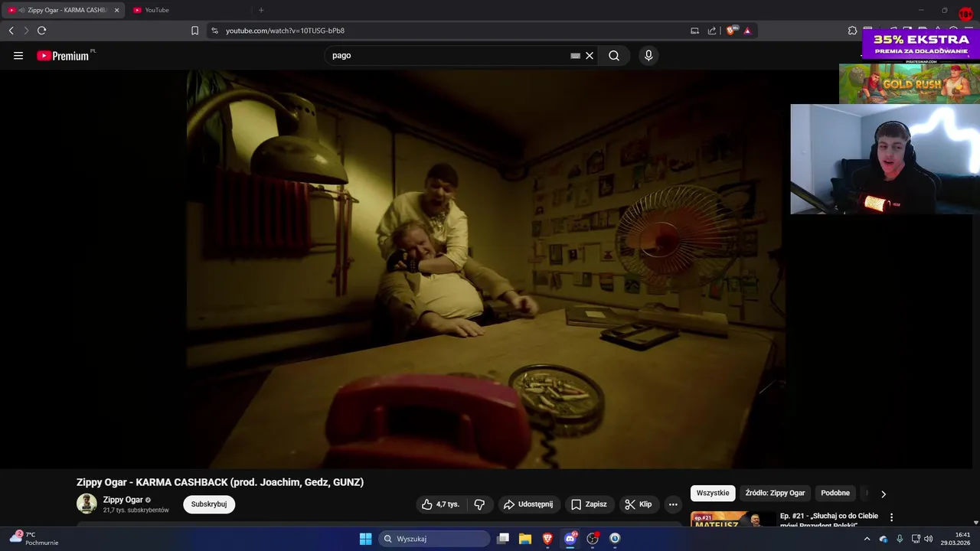The image size is (980, 551).
Task: Open OBS Studio taskbar icon
Action: pos(592,539)
